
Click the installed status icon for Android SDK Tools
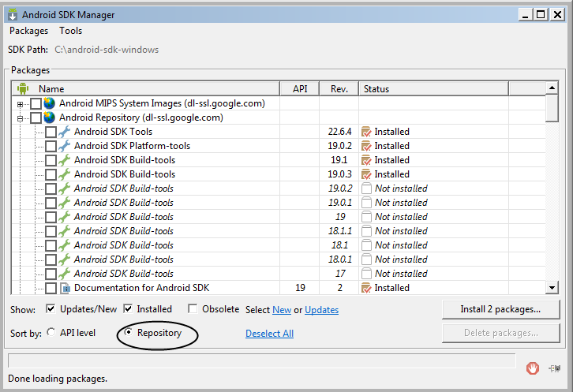point(366,132)
